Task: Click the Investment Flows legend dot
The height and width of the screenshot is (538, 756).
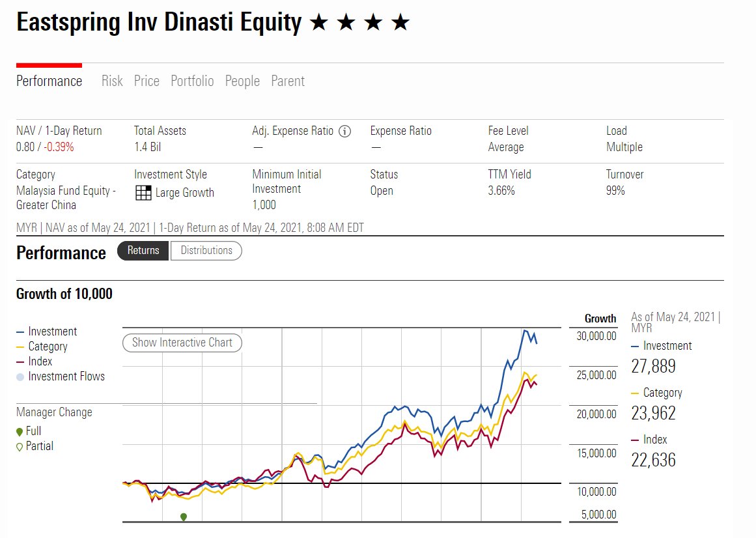Action: pos(20,377)
